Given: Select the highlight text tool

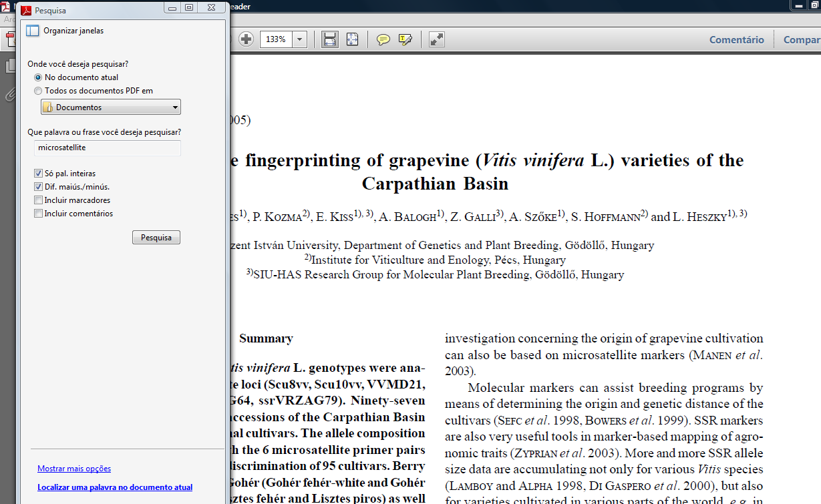Looking at the screenshot, I should point(405,39).
